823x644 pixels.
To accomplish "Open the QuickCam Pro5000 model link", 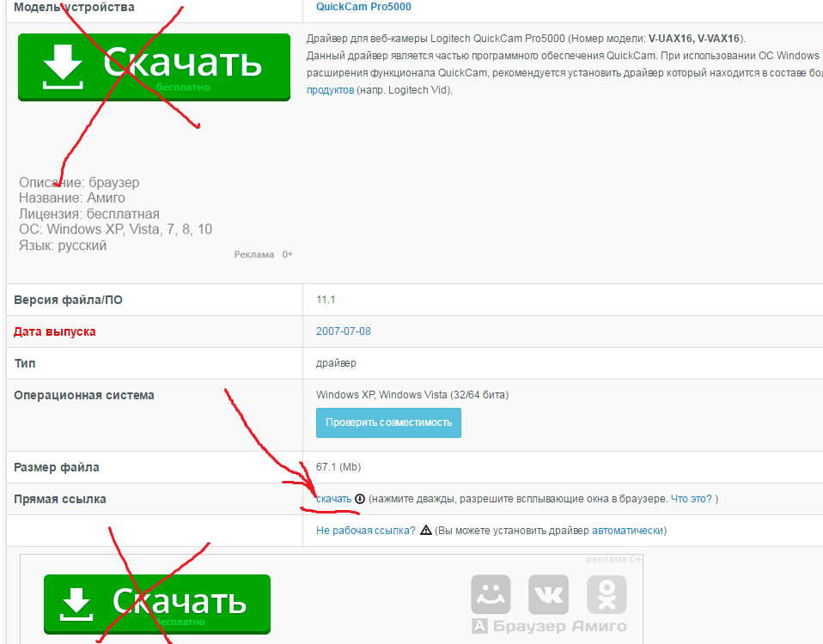I will pyautogui.click(x=363, y=7).
